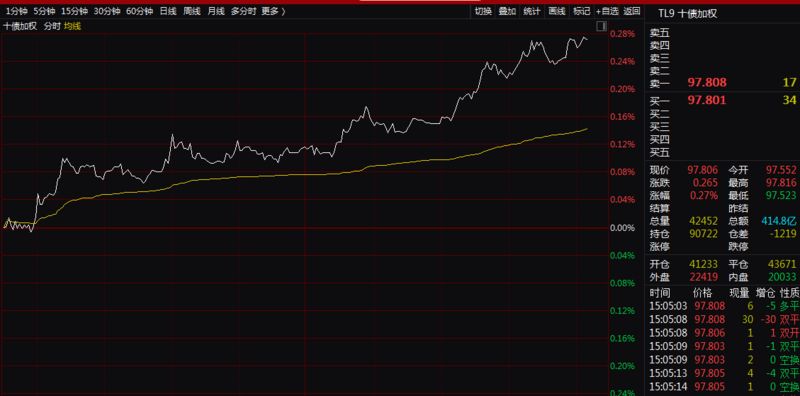Click the 分时 label in chart header

(x=52, y=27)
